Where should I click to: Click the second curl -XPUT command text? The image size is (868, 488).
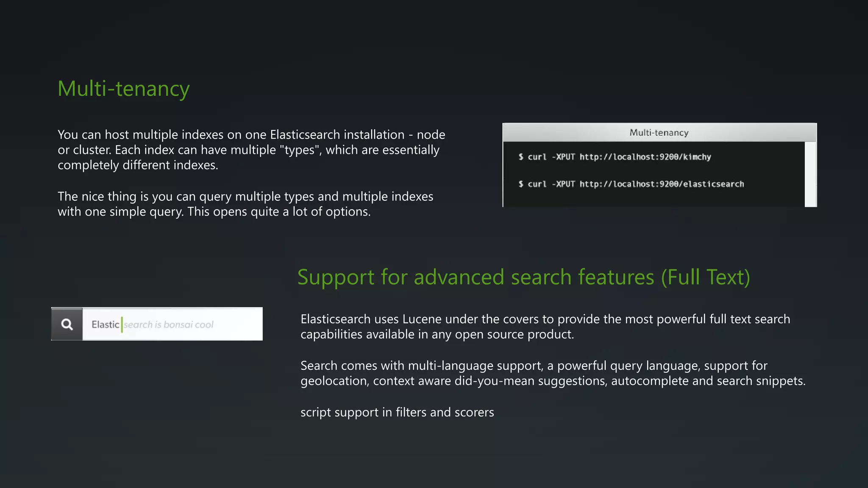tap(551, 184)
